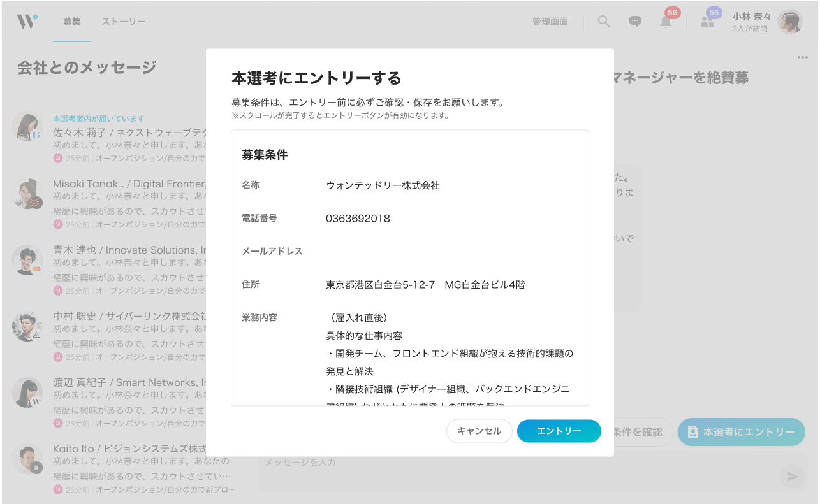This screenshot has width=820, height=504.
Task: Click the 本選考にエントリー button
Action: click(x=741, y=431)
